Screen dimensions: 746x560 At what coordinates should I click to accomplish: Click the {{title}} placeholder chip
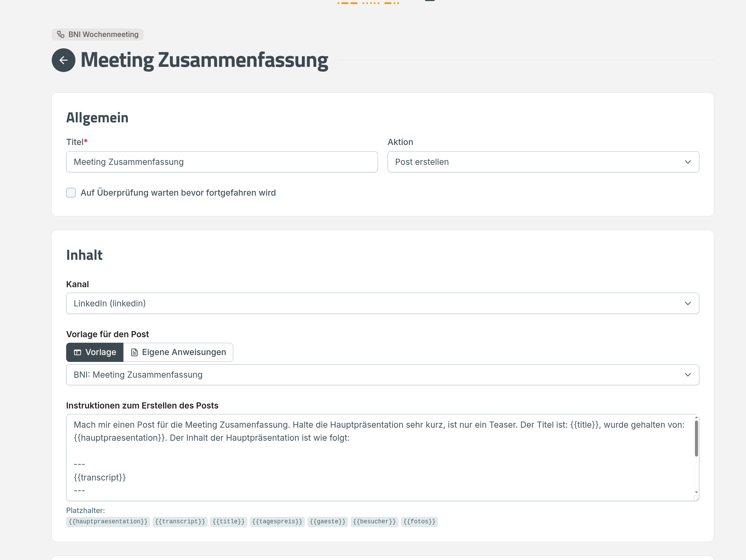pos(229,522)
